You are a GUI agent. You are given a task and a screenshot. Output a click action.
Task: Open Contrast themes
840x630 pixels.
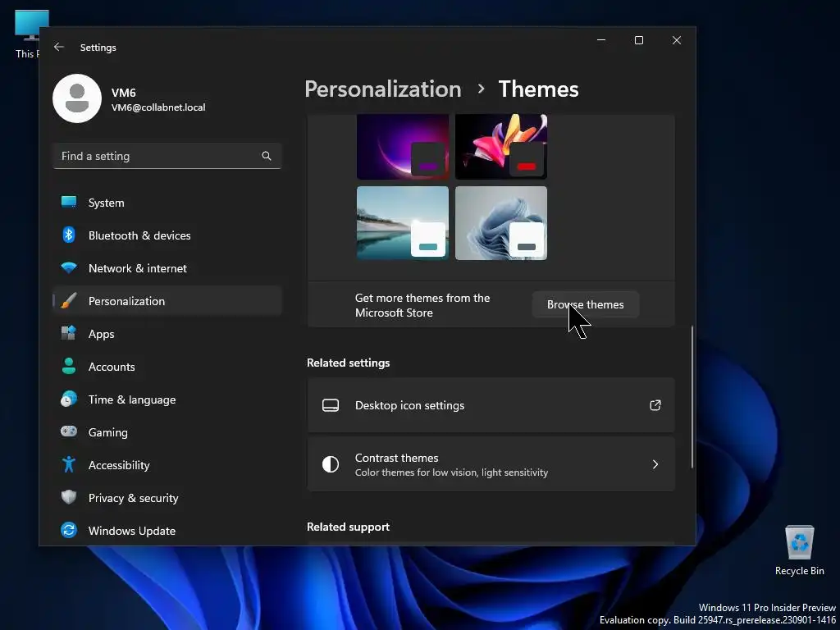(491, 464)
